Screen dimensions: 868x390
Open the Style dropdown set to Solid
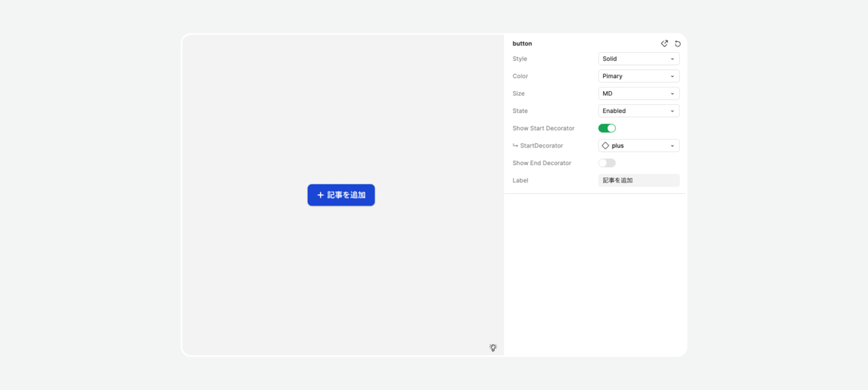[x=639, y=59]
